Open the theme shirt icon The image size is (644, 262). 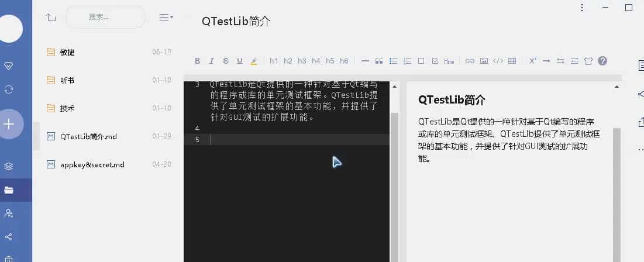click(588, 61)
